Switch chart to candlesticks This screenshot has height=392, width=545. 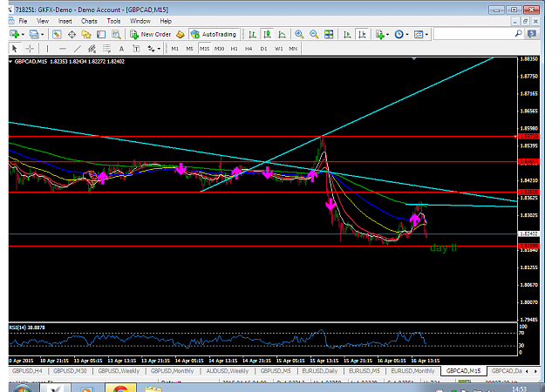point(267,34)
